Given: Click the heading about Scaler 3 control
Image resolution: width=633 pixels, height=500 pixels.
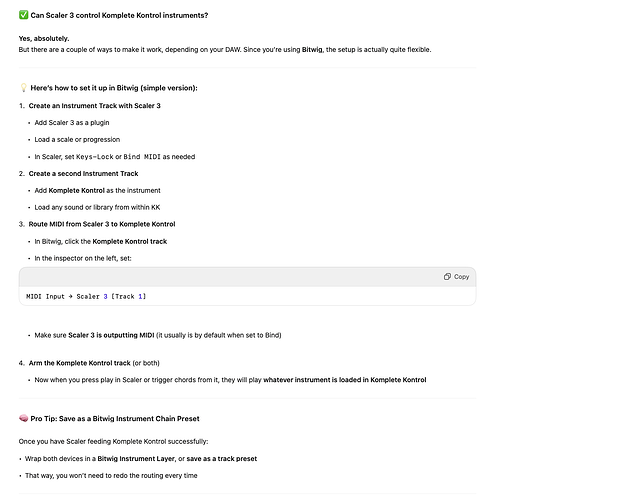Looking at the screenshot, I should click(x=120, y=16).
